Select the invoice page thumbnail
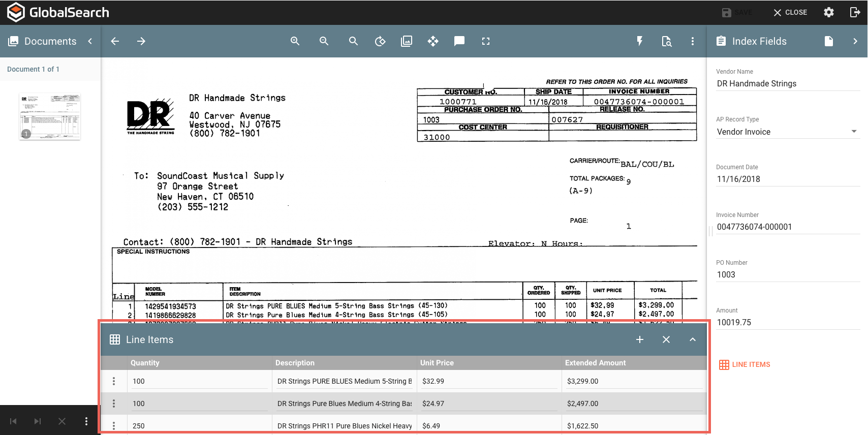868x435 pixels. click(50, 116)
